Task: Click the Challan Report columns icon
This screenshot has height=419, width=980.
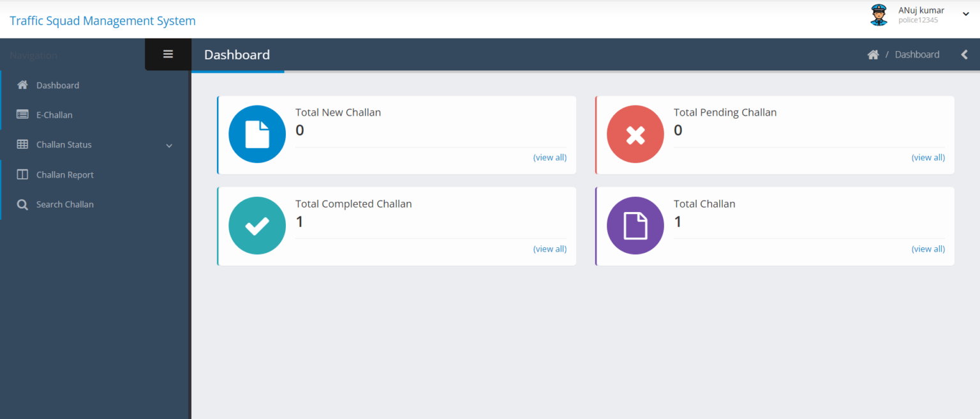Action: [x=22, y=174]
